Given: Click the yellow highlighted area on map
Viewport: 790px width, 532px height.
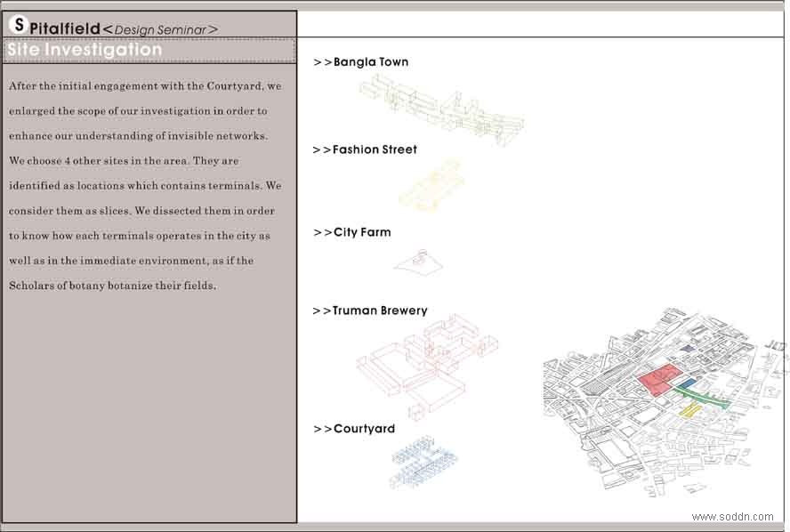Looking at the screenshot, I should tap(691, 410).
